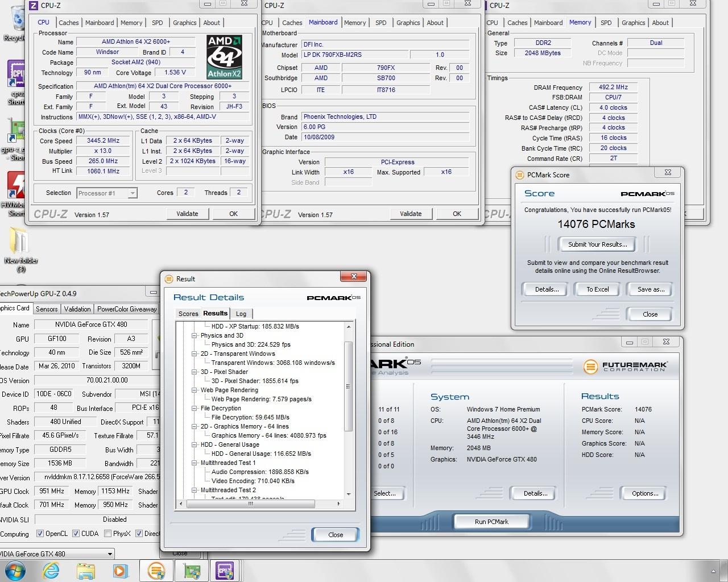Screen dimensions: 728x582
Task: Switch to GPU-Z via its taskbar icon
Action: pos(191,570)
